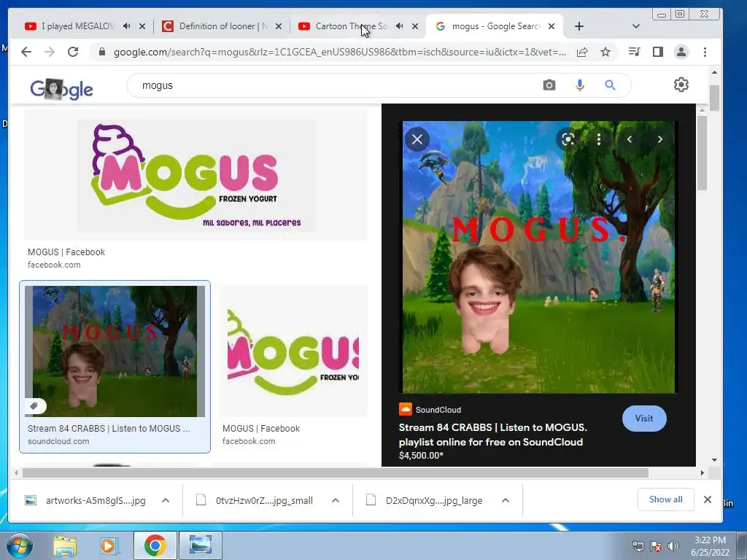Close the downloads bar

point(708,499)
